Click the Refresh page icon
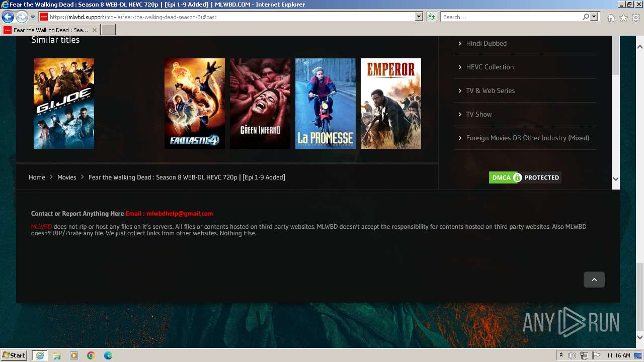 (x=432, y=17)
